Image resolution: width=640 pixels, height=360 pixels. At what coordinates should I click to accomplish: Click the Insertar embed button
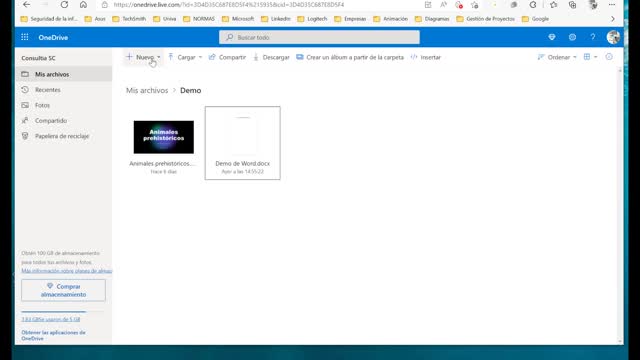tap(426, 57)
